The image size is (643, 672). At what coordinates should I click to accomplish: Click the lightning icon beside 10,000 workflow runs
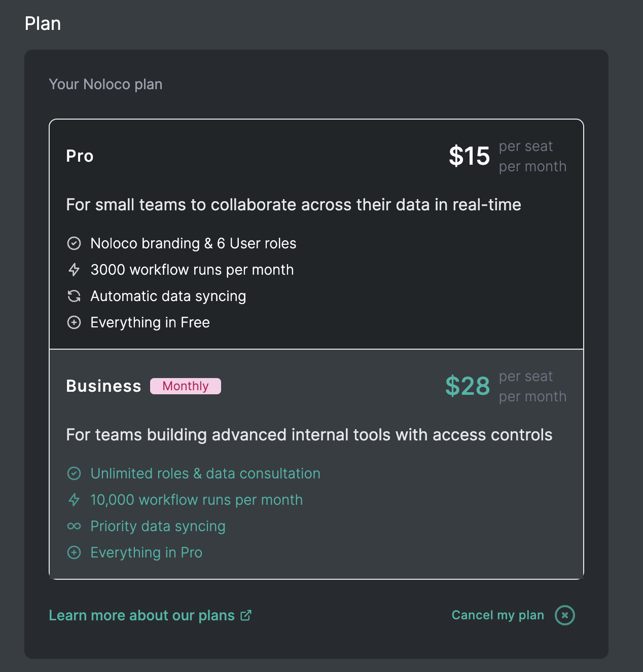[x=74, y=500]
